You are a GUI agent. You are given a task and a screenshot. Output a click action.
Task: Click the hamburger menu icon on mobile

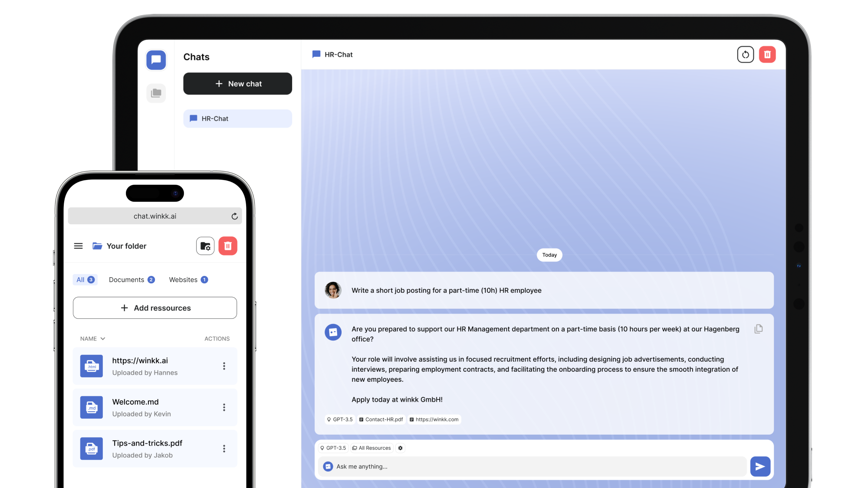click(78, 246)
